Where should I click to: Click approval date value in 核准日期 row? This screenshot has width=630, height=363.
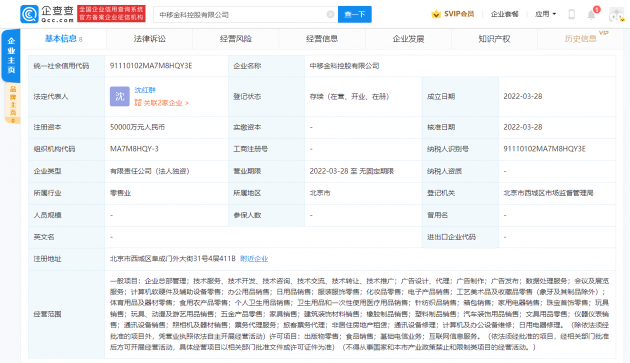(523, 127)
